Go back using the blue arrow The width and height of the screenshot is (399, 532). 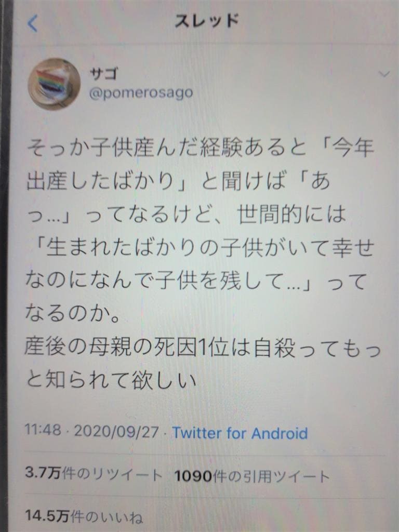click(x=33, y=24)
